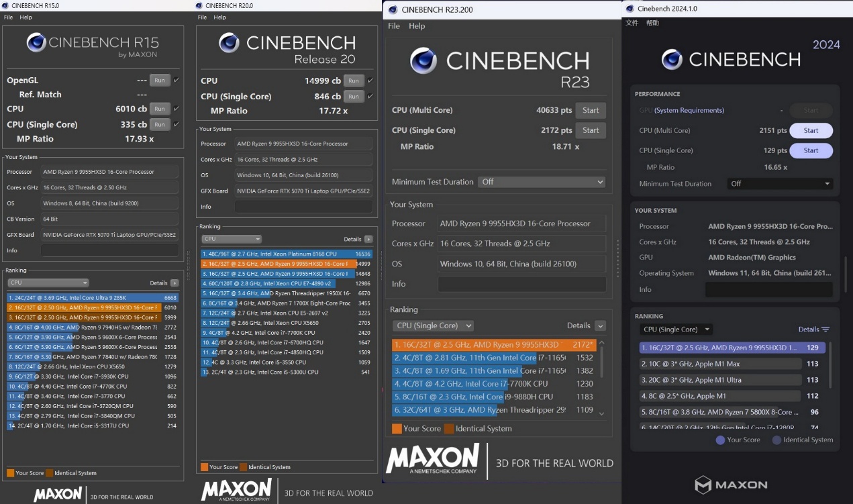Click the Cinebench R23.200 title bar app icon
853x504 pixels.
392,9
